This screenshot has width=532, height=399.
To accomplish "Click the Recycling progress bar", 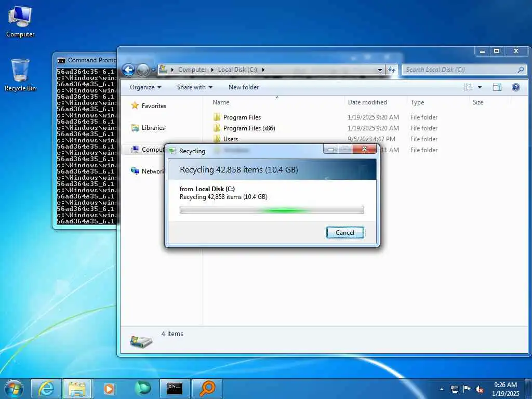I will click(272, 210).
